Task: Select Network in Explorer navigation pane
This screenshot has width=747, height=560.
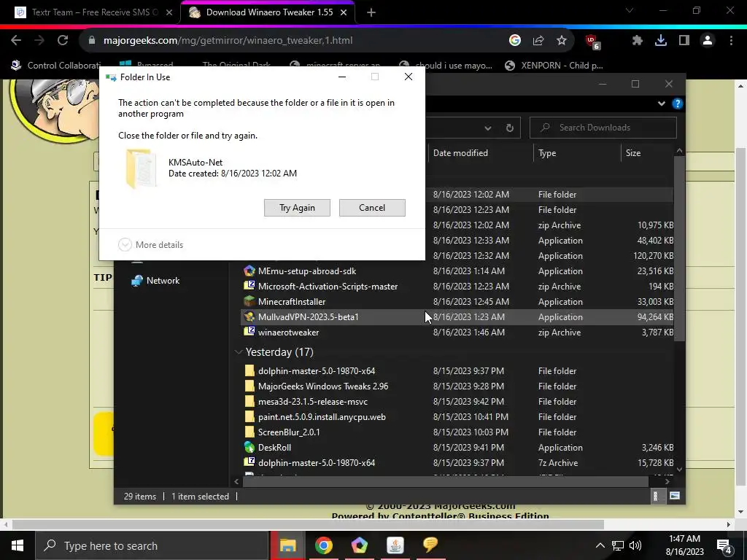Action: click(x=155, y=281)
